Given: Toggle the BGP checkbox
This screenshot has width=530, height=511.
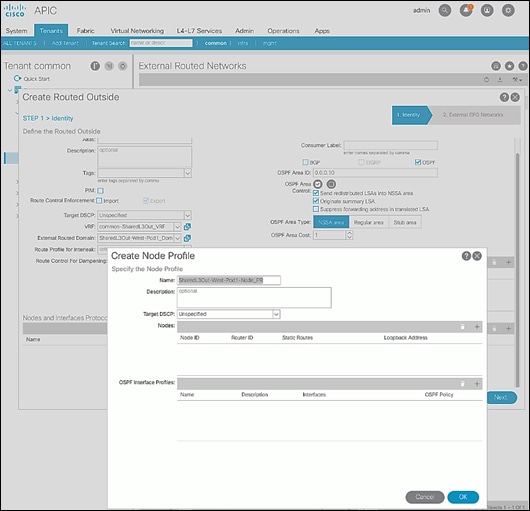Looking at the screenshot, I should point(305,162).
